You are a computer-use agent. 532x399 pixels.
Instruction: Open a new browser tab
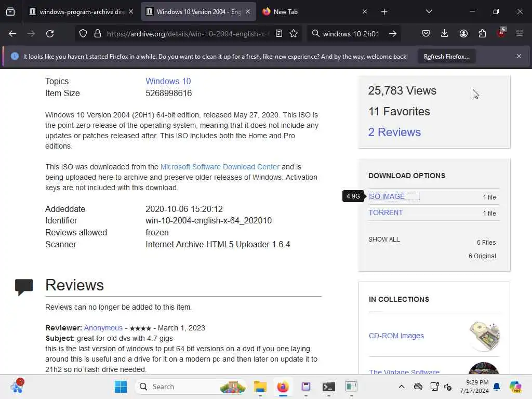pyautogui.click(x=384, y=12)
